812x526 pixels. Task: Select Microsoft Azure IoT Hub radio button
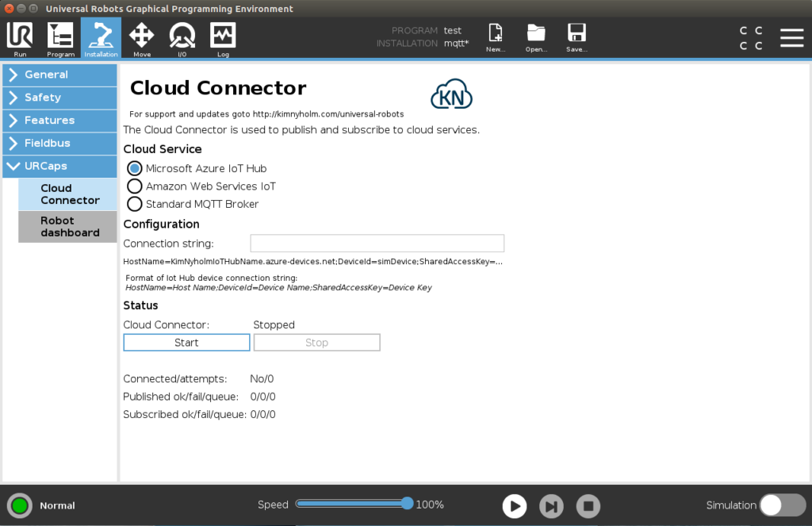pyautogui.click(x=135, y=168)
